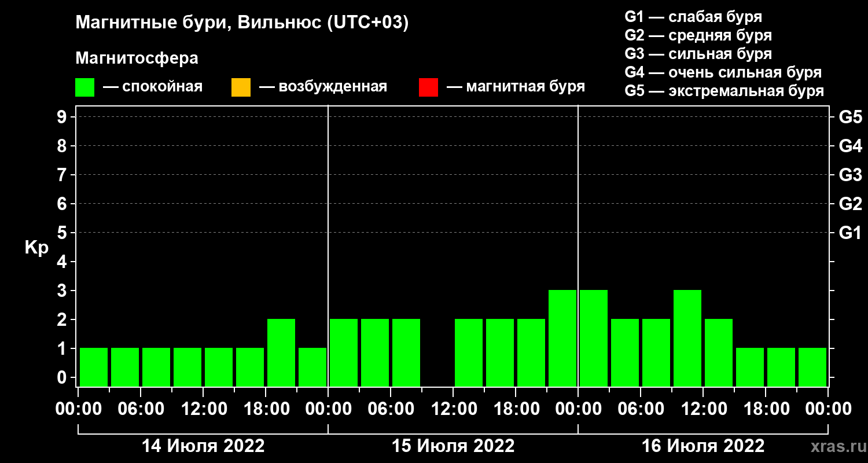Click the '12:00' time label of 14 Июля

(203, 409)
